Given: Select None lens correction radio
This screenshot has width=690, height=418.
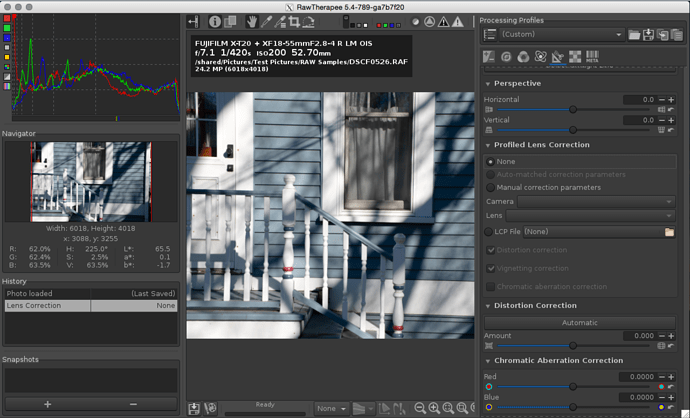Looking at the screenshot, I should click(490, 161).
